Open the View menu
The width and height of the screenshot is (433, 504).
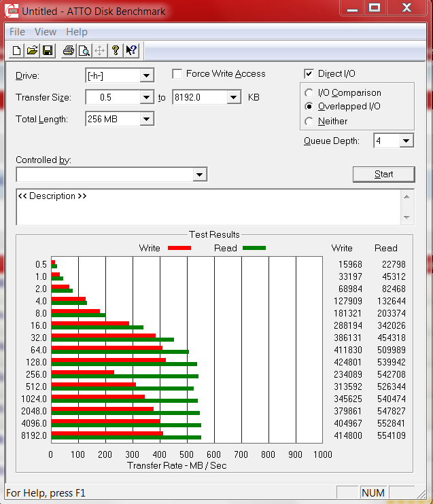(x=46, y=32)
